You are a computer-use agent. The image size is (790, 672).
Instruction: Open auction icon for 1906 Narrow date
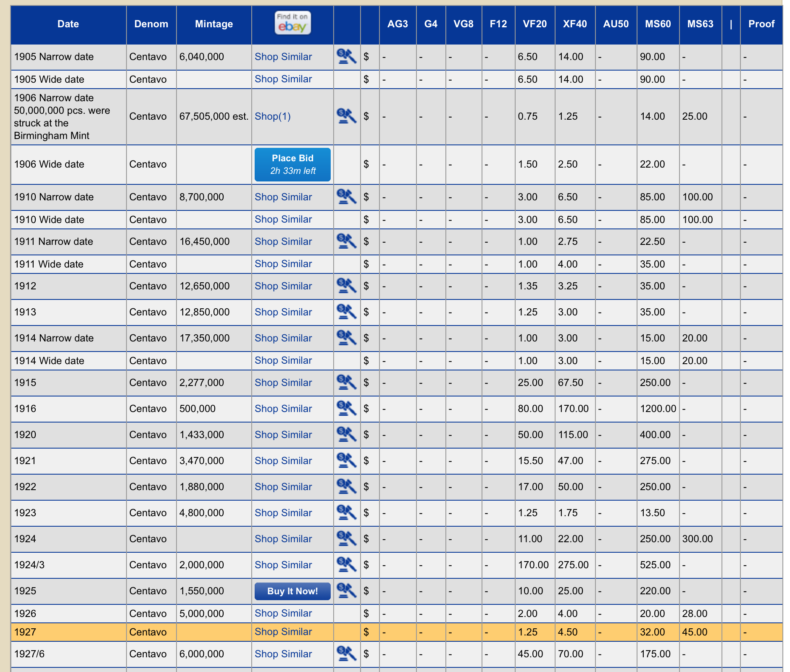[x=347, y=116]
